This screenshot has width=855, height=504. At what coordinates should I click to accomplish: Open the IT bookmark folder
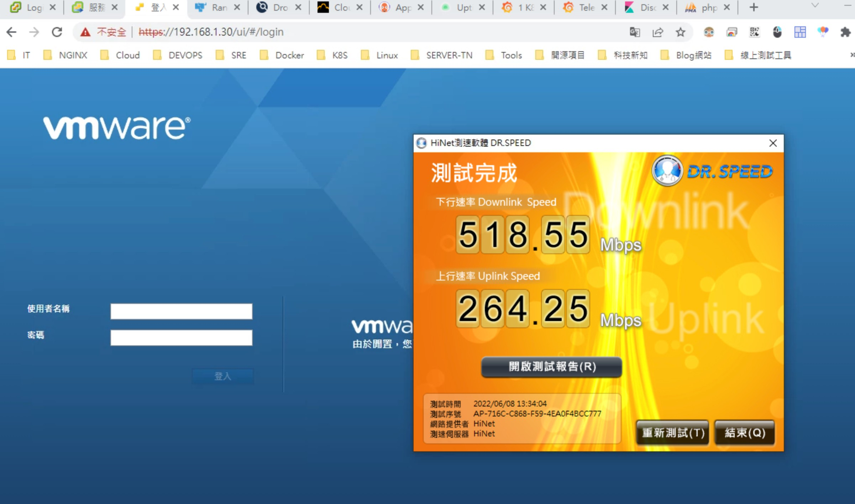coord(19,55)
